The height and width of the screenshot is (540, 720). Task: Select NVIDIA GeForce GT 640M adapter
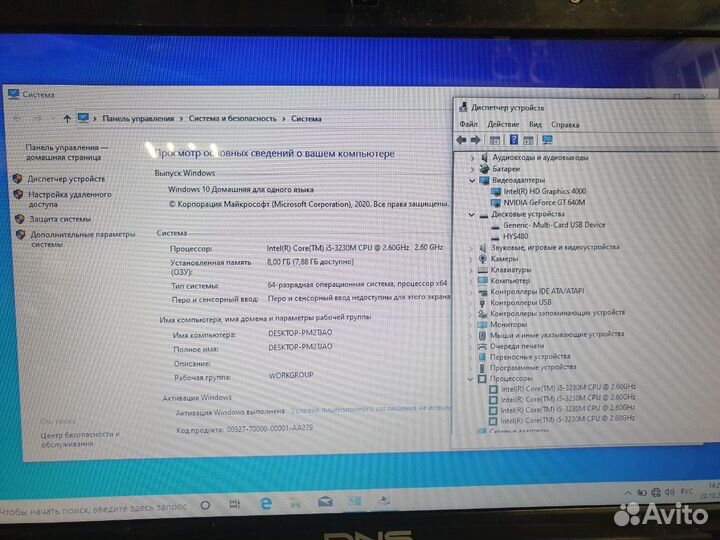point(544,202)
